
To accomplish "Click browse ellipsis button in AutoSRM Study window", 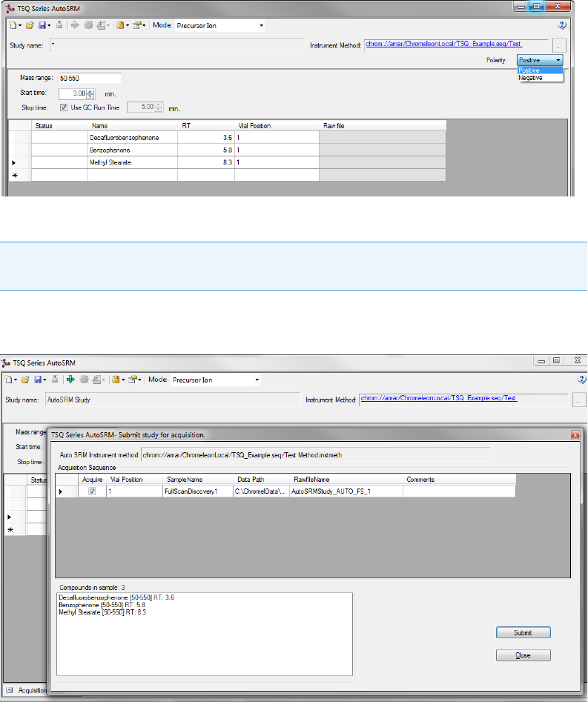I will coord(579,400).
